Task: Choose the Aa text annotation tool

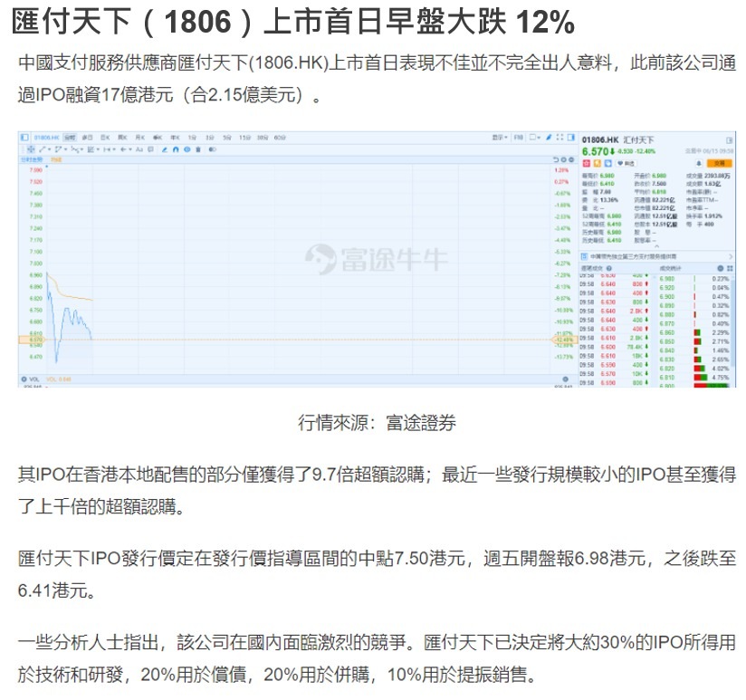Action: (x=139, y=149)
